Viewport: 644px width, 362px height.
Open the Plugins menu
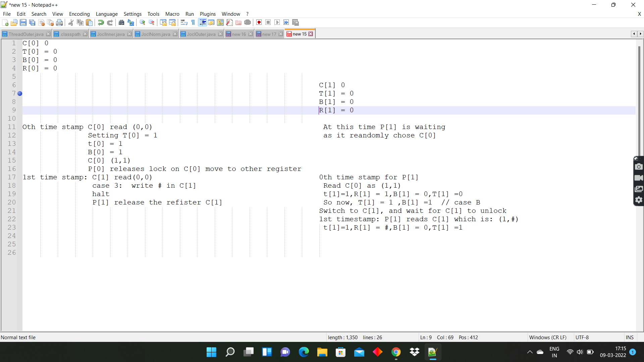208,14
